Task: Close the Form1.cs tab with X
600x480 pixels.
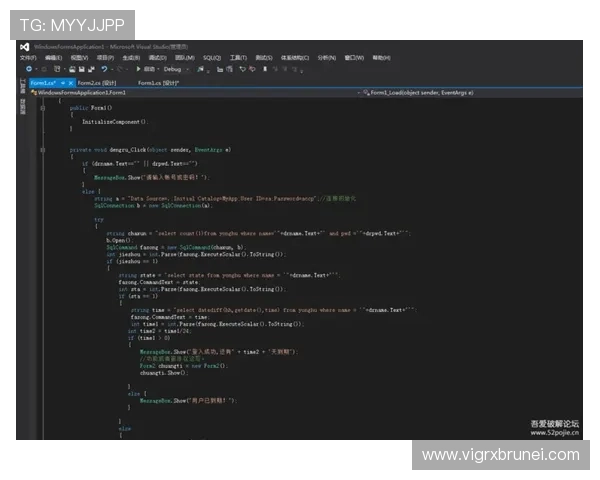Action: (x=70, y=82)
